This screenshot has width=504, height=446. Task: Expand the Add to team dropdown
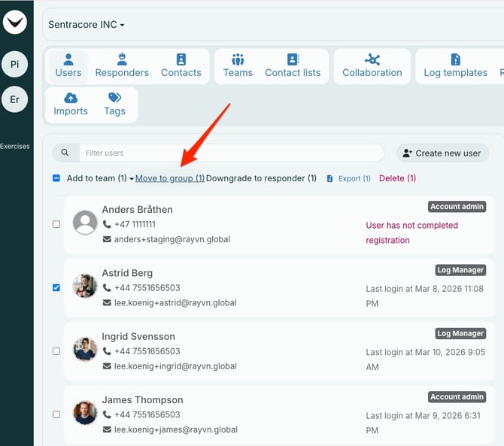(x=100, y=178)
